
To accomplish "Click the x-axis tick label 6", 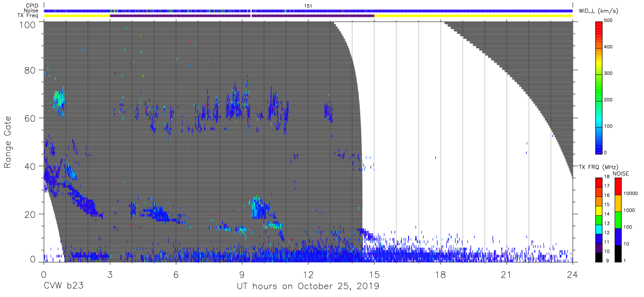I will [176, 275].
